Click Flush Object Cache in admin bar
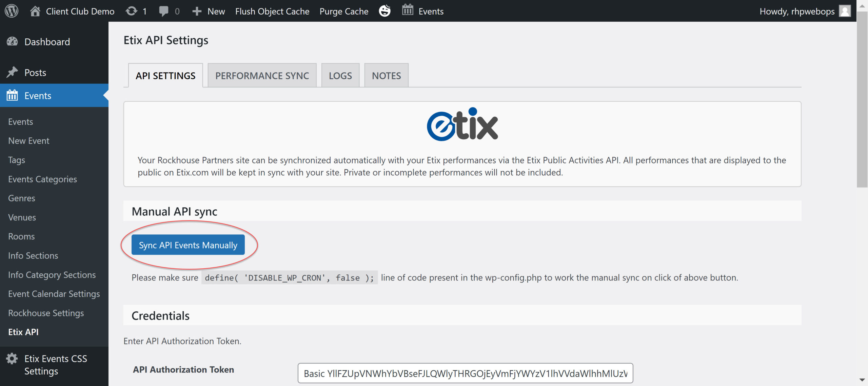868x386 pixels. pos(272,11)
